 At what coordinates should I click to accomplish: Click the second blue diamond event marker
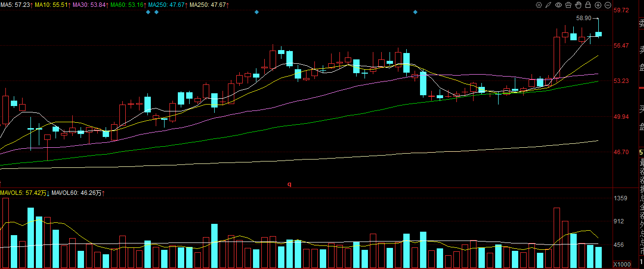[156, 12]
